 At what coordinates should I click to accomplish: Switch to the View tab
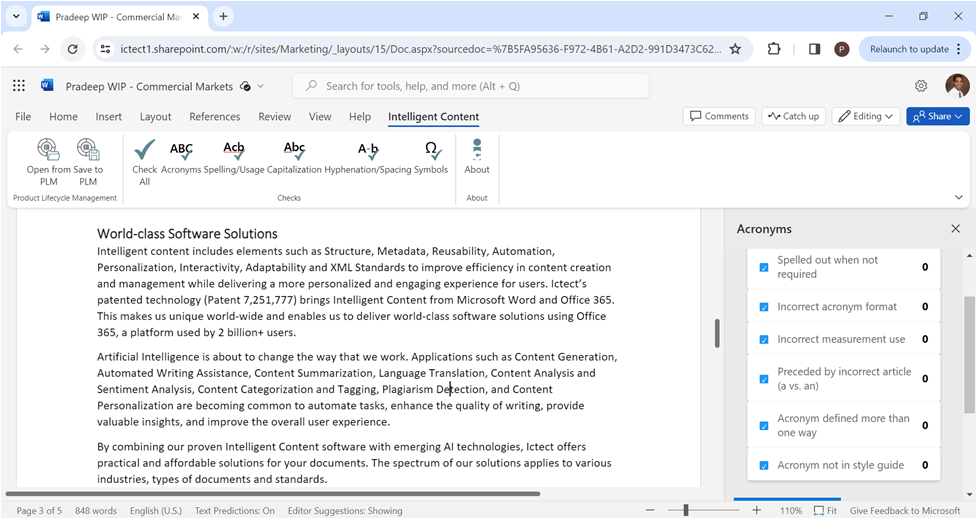point(320,116)
